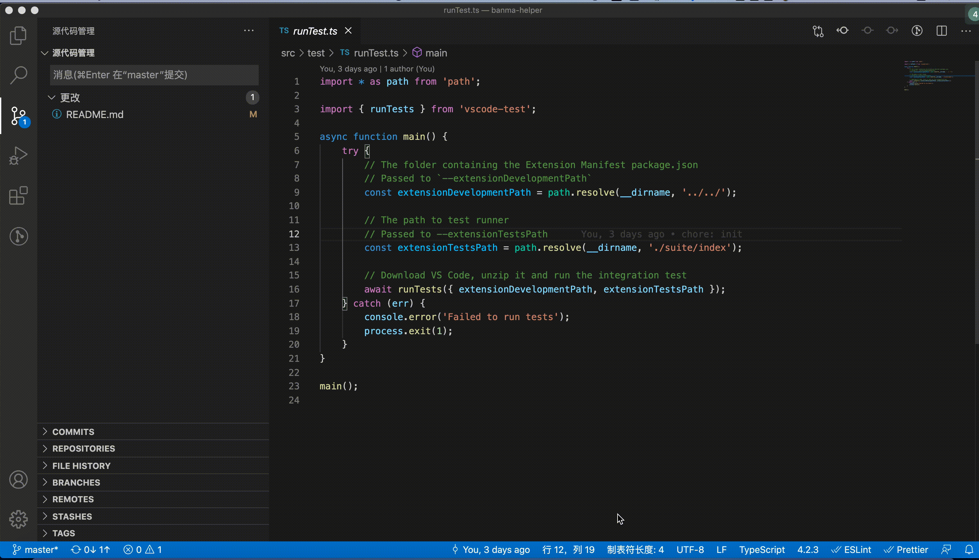Open the Manage gear icon
This screenshot has height=560, width=979.
(18, 520)
